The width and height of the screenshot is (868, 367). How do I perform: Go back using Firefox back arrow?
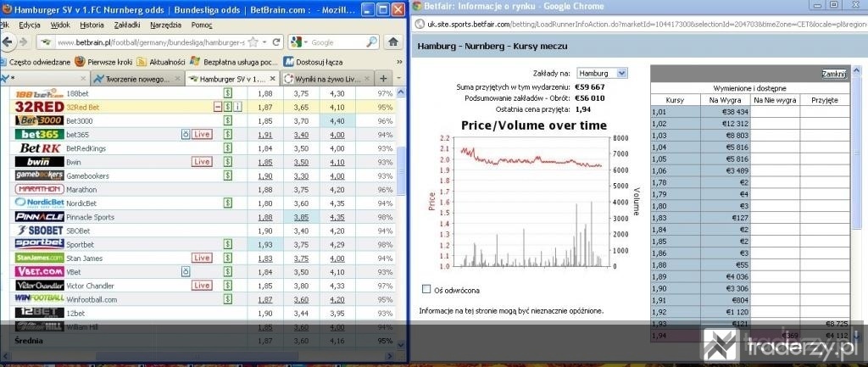click(x=7, y=42)
